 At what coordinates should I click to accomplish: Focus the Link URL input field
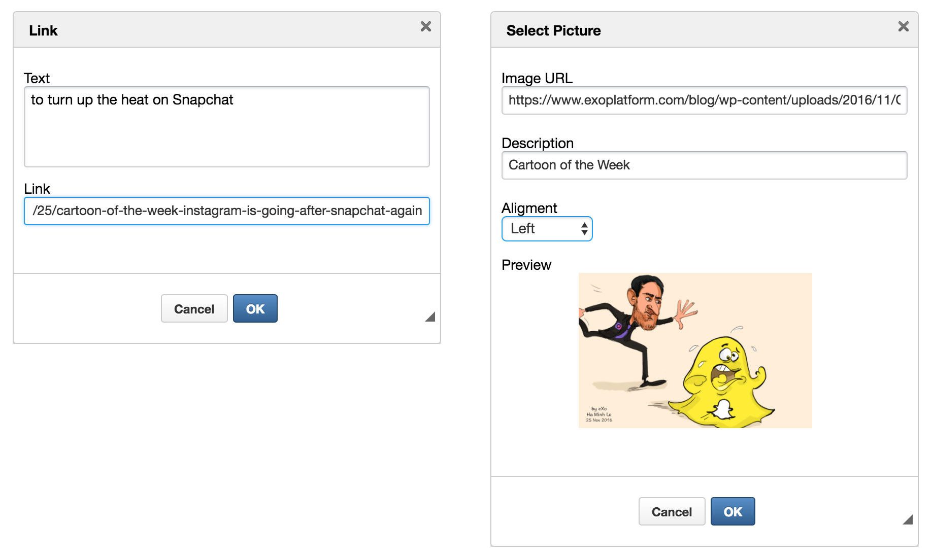[x=226, y=211]
